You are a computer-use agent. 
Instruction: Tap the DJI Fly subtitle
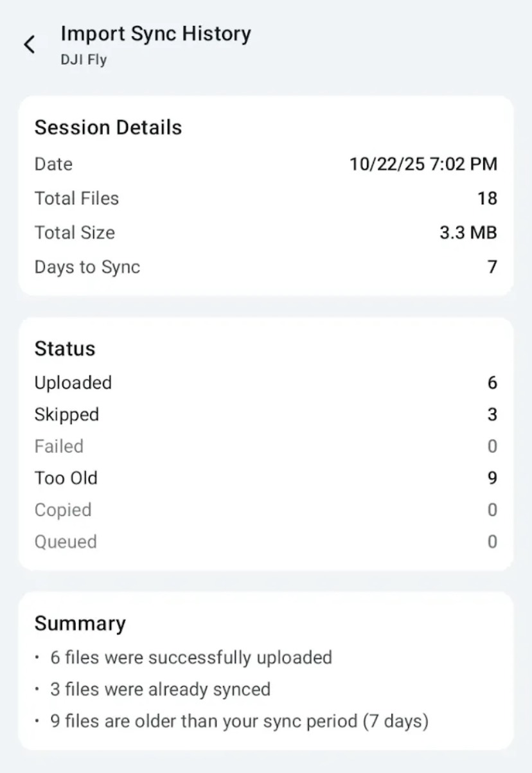84,60
